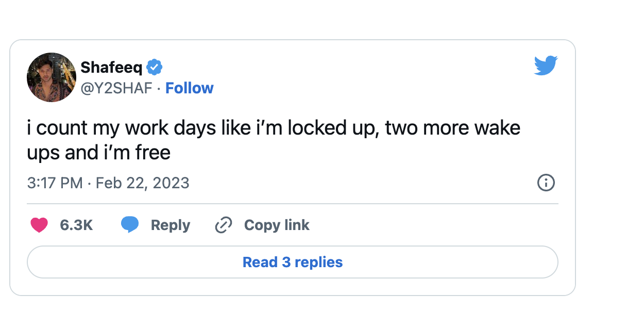Click the divider line above the actions row
Screen dimensions: 644x327
pyautogui.click(x=292, y=204)
